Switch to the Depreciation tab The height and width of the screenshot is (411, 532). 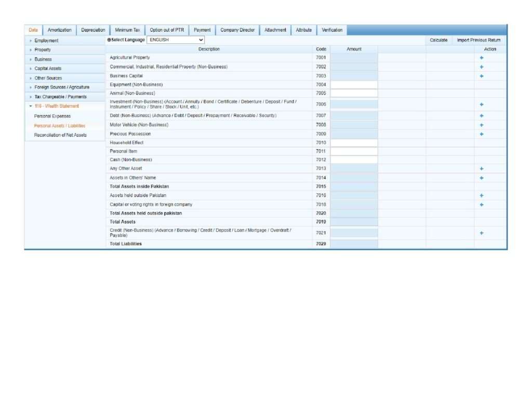tap(93, 30)
